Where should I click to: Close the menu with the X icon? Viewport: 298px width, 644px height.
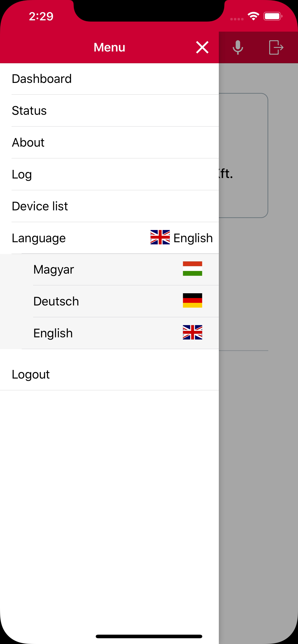[202, 47]
